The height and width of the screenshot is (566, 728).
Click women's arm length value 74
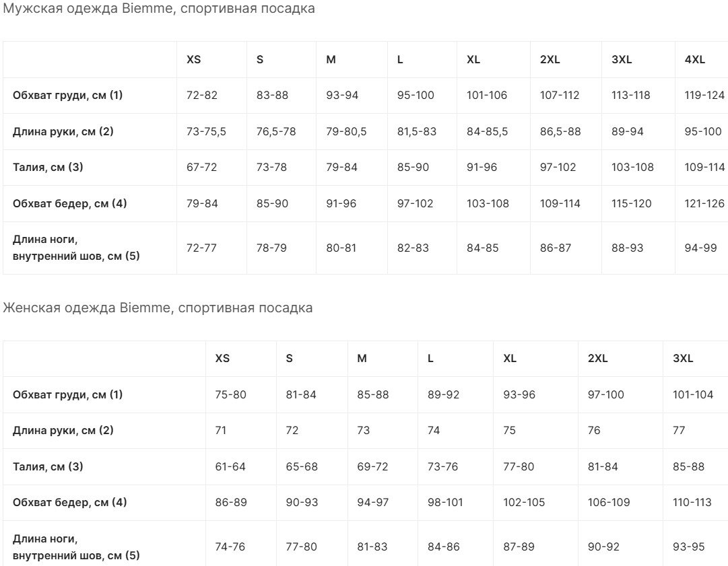pyautogui.click(x=434, y=430)
